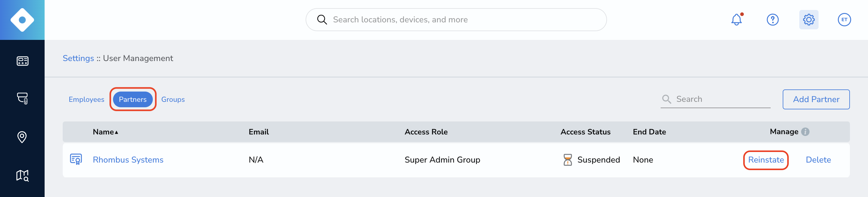
Task: Click the User Management breadcrumb text
Action: pyautogui.click(x=138, y=58)
